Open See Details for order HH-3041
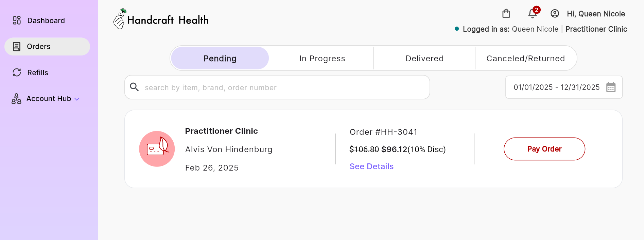This screenshot has width=644, height=240. tap(371, 166)
